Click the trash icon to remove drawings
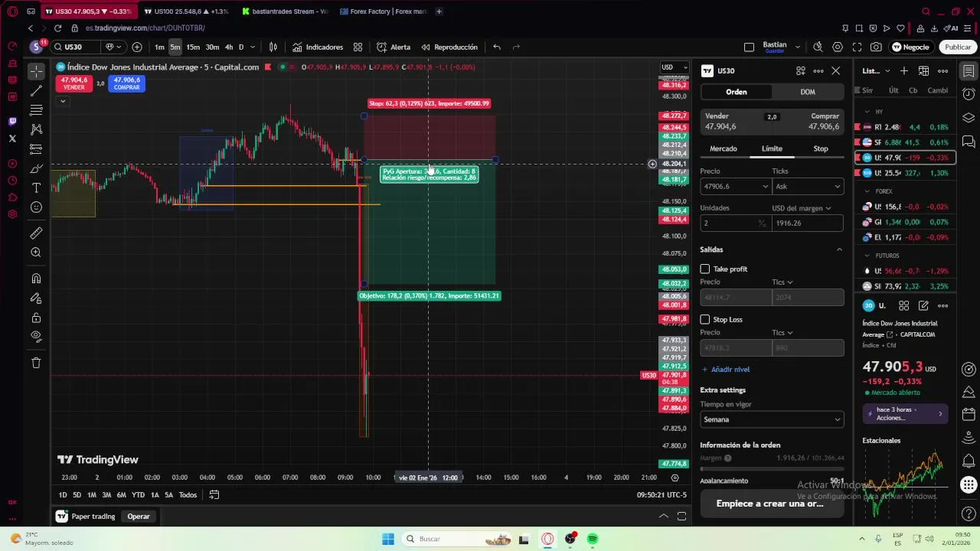 tap(36, 363)
